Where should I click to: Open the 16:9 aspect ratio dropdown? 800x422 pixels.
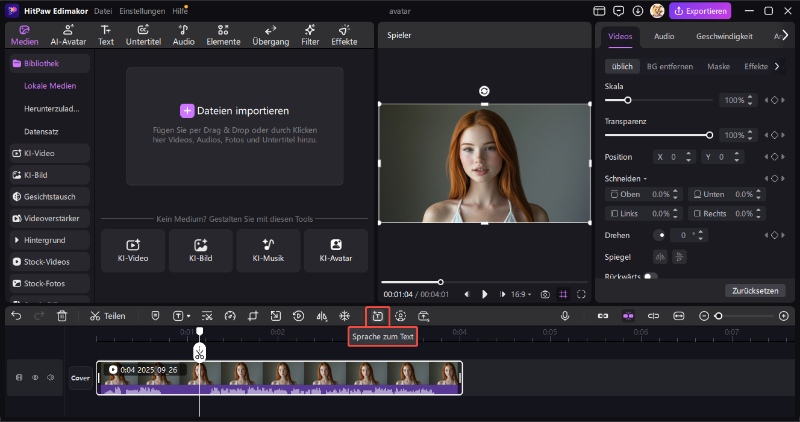point(521,294)
